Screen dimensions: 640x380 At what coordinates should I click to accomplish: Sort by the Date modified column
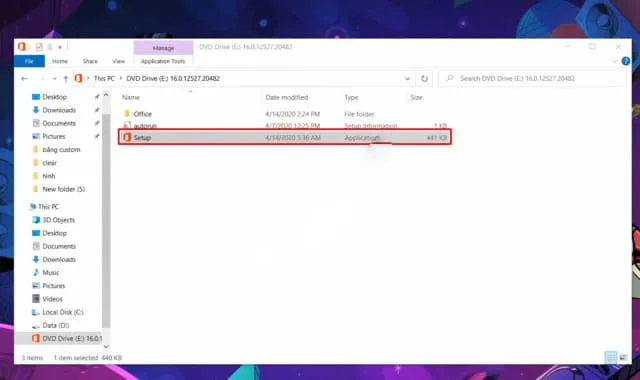[x=287, y=97]
